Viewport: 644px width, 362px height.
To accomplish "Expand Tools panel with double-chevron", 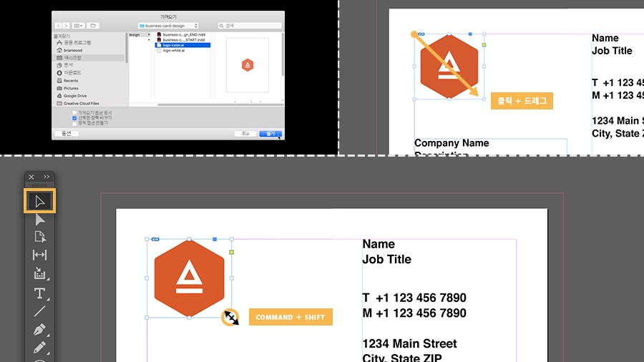I will pos(47,177).
